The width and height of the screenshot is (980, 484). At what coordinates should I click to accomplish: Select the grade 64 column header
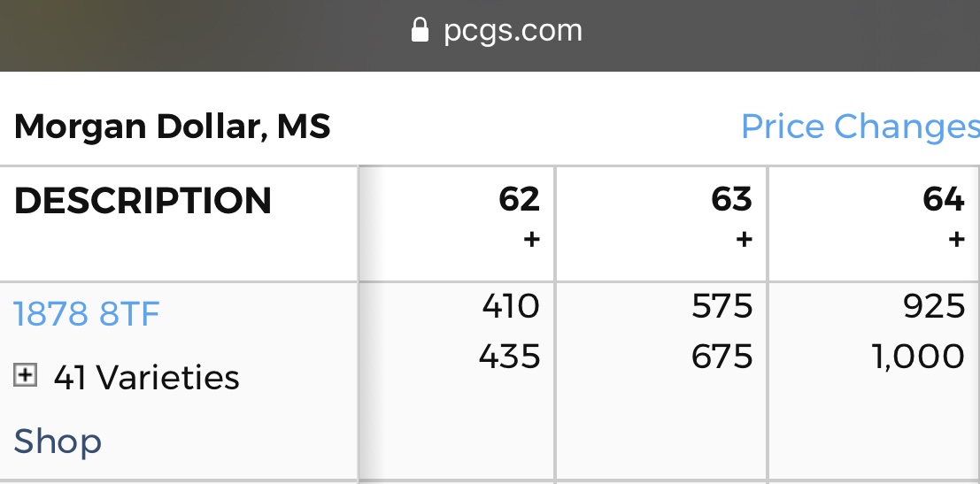coord(944,199)
